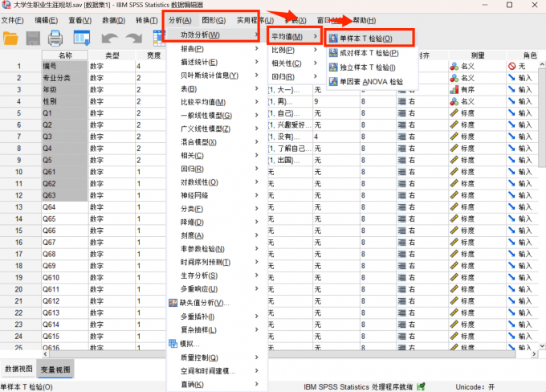Expand the 相关性(C) submenu
Viewport: 546px width, 392px height.
pyautogui.click(x=294, y=63)
